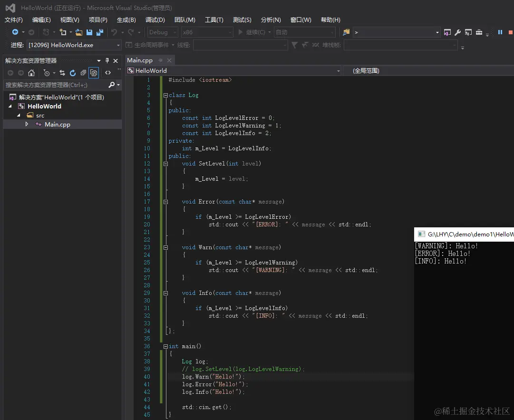Expand the Main.cpp tree node
The height and width of the screenshot is (420, 514).
[x=27, y=124]
